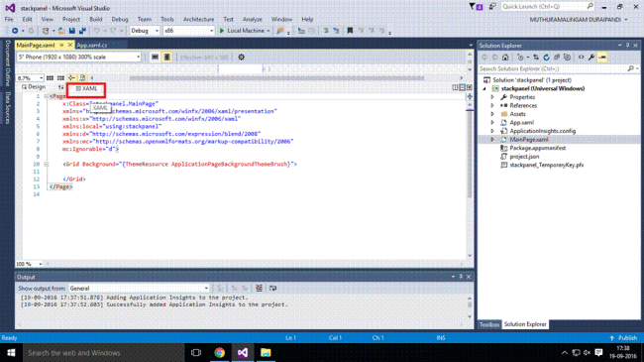Screen dimensions: 644x362
Task: Open Properties wrench icon in Solution Explorer
Action: click(x=591, y=58)
